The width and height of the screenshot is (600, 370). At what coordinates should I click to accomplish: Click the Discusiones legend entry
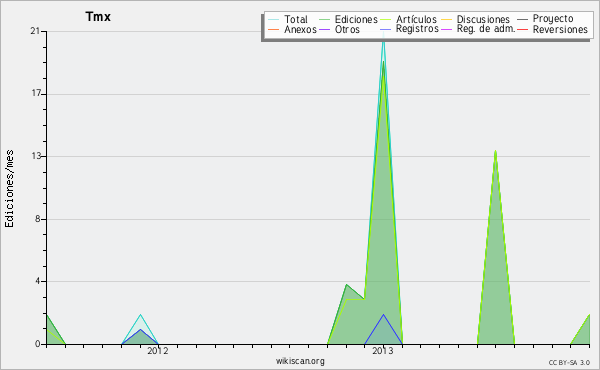[x=476, y=19]
